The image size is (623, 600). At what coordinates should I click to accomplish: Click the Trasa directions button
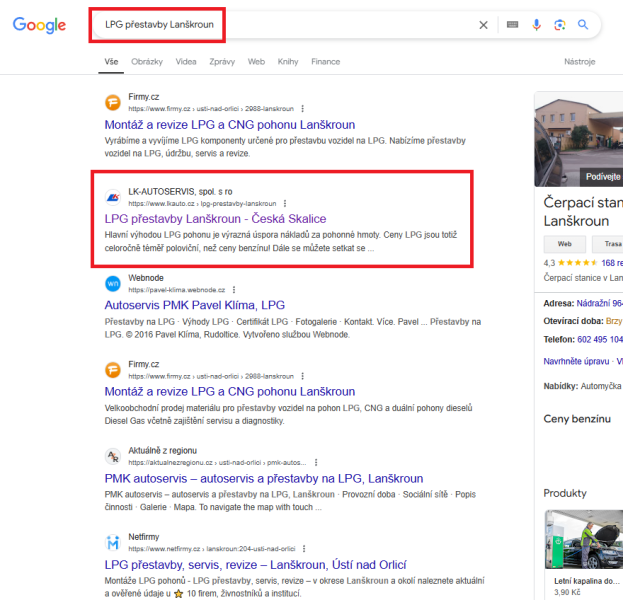point(608,244)
